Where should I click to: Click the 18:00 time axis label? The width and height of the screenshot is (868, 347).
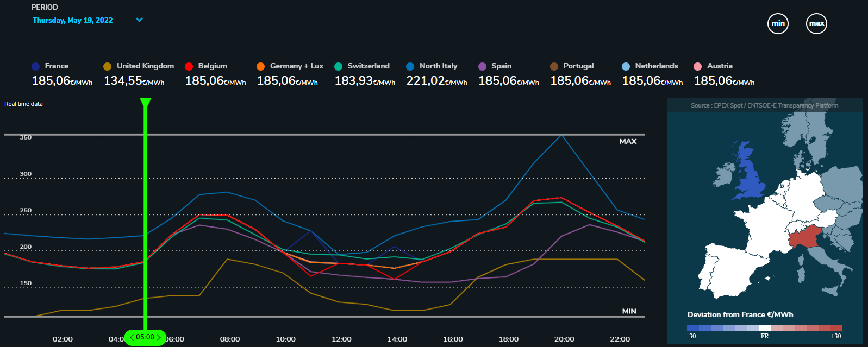click(509, 339)
